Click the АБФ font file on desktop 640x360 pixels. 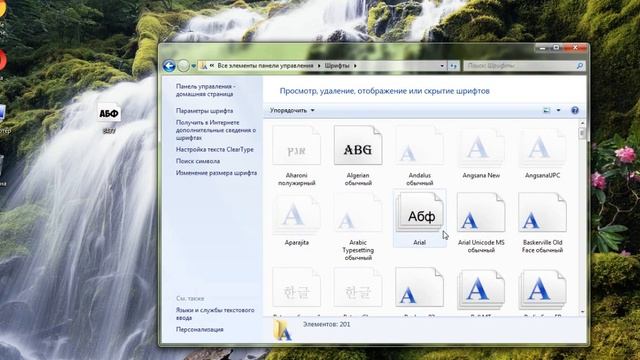[109, 113]
